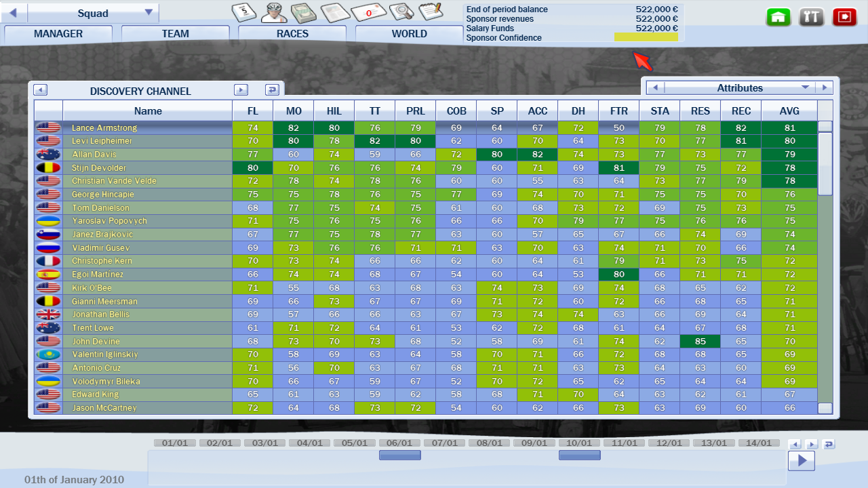Screen dimensions: 868x488
Task: Click the newspaper icon
Action: click(x=336, y=12)
